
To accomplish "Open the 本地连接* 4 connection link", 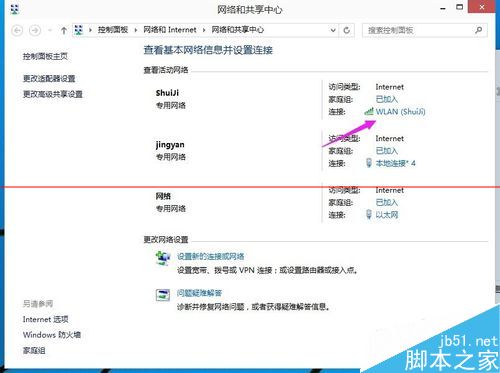I will point(396,163).
